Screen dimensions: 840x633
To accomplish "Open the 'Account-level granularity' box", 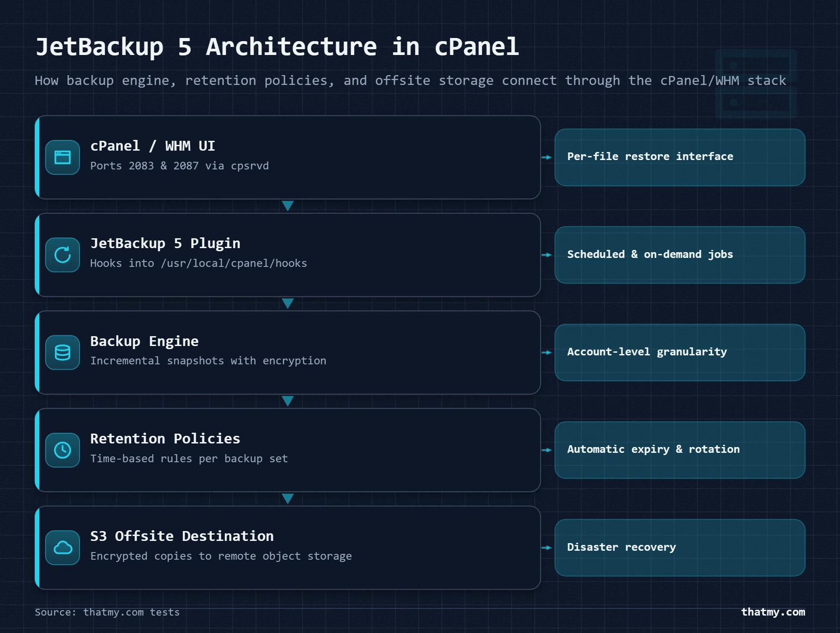I will coord(680,353).
